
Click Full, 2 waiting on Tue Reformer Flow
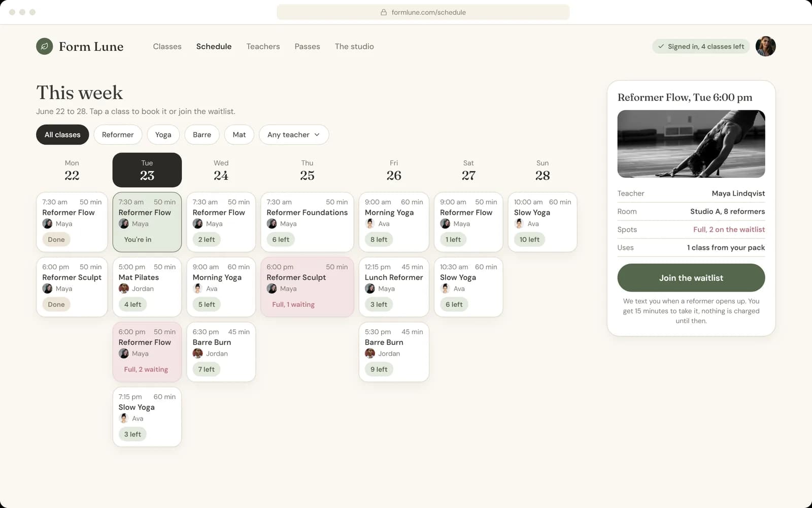point(146,369)
